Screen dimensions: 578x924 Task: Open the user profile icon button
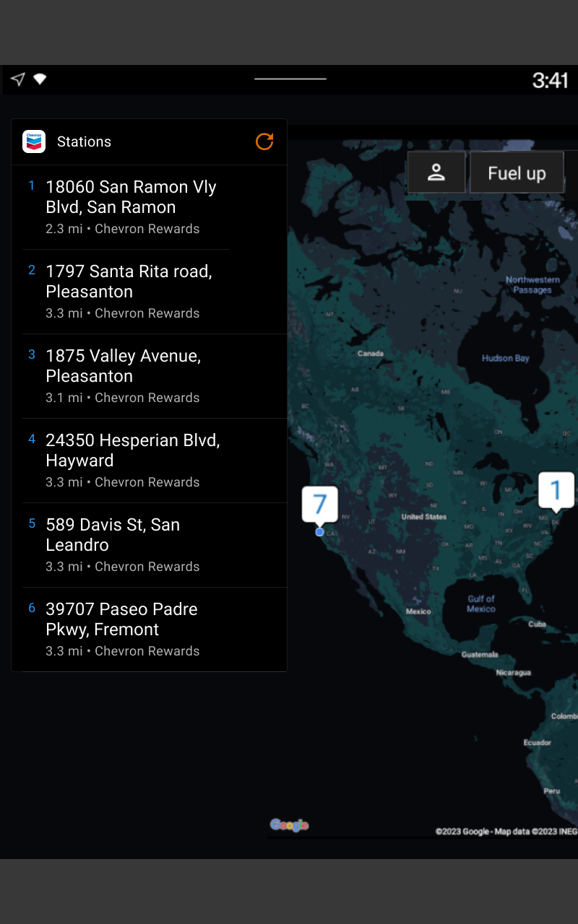[436, 173]
